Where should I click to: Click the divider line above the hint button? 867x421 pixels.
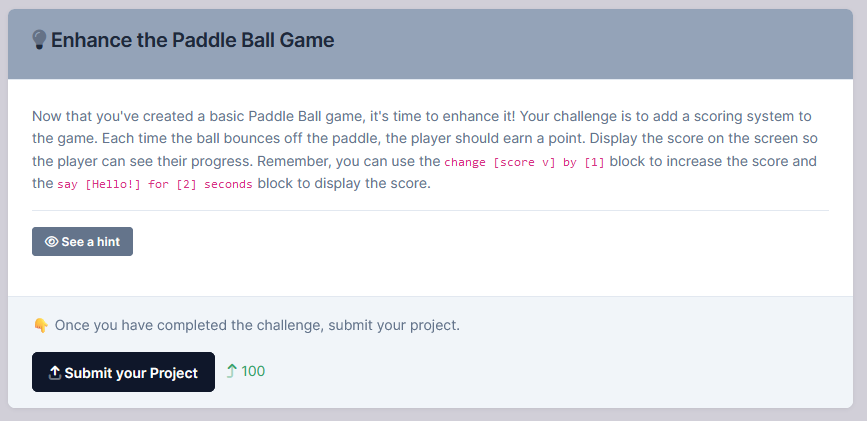coord(430,210)
